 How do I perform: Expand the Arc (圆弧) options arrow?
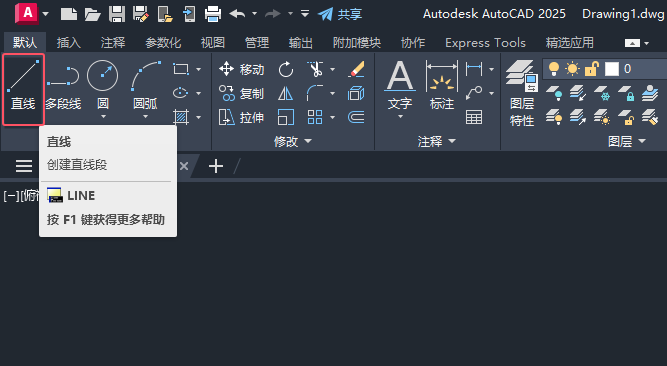pos(145,117)
